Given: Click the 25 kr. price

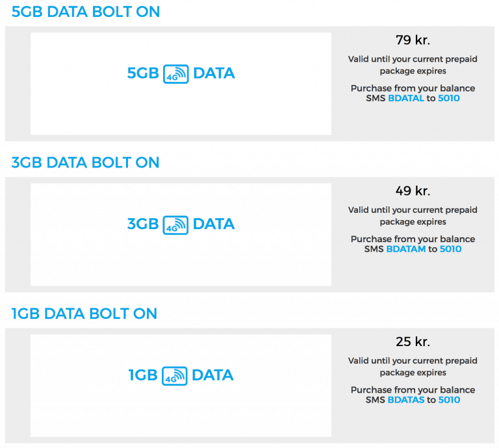Looking at the screenshot, I should tap(413, 342).
